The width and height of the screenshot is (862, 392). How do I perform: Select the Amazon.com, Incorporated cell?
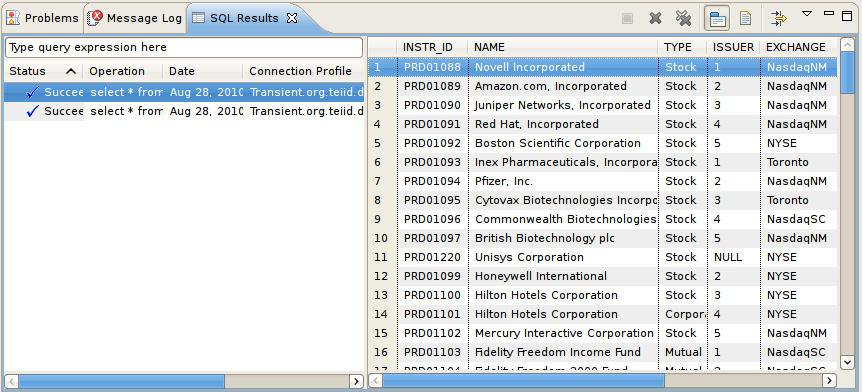pos(563,86)
